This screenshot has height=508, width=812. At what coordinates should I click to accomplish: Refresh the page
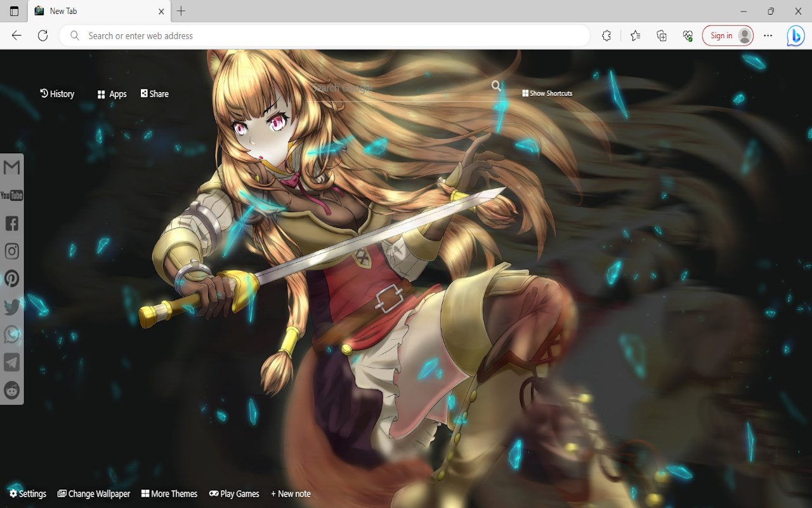click(x=43, y=36)
